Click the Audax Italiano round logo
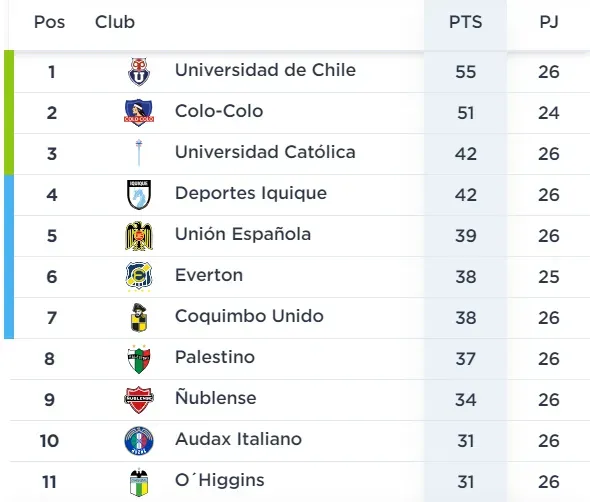 point(139,441)
